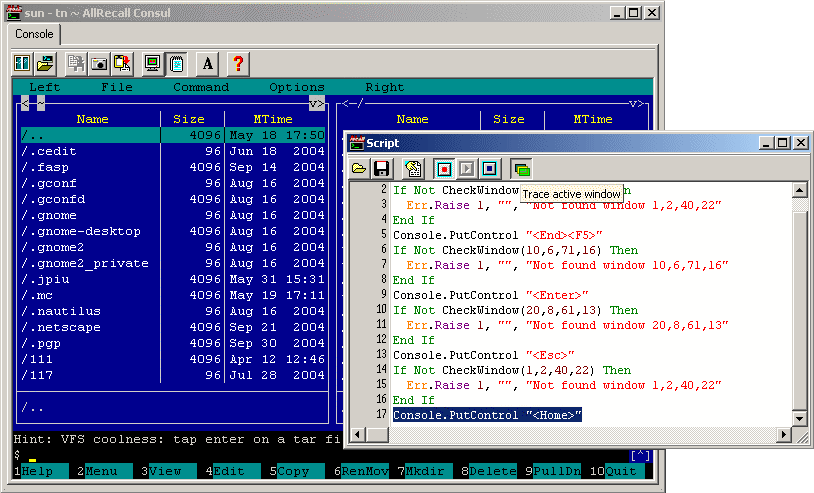
Task: Select the /.gnome2_private directory
Action: pos(173,263)
